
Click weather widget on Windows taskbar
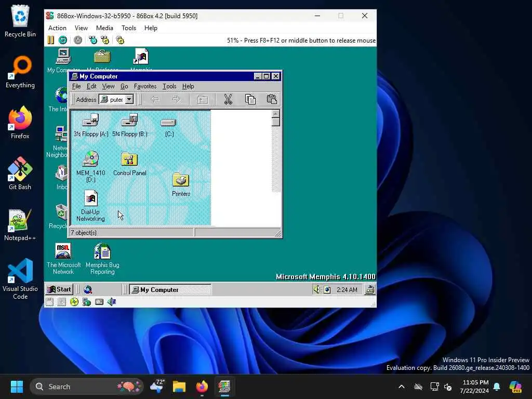157,387
